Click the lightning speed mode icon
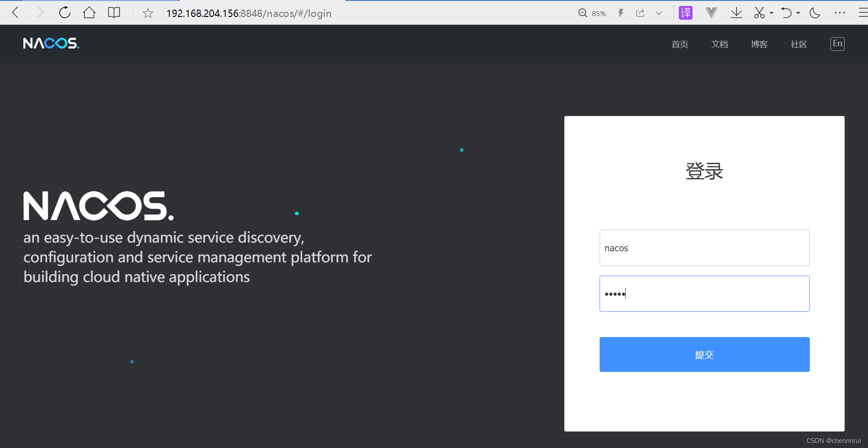Viewport: 868px width, 448px height. click(x=621, y=13)
